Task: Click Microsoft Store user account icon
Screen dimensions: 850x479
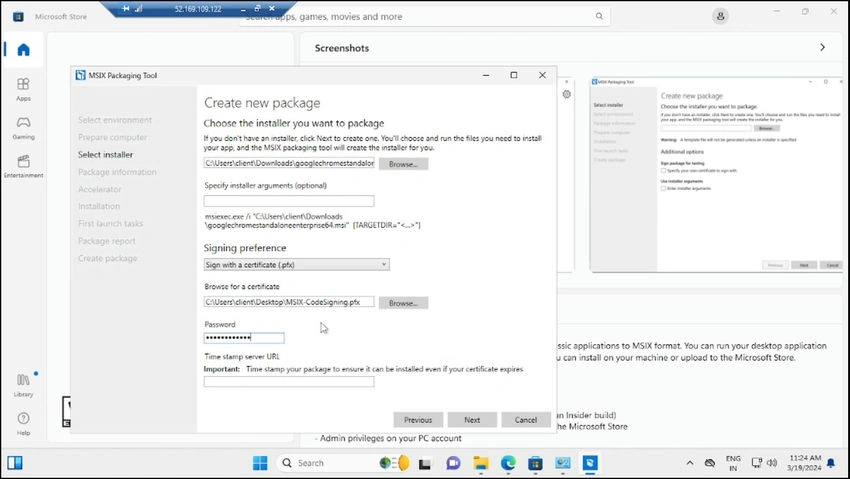Action: tap(720, 16)
